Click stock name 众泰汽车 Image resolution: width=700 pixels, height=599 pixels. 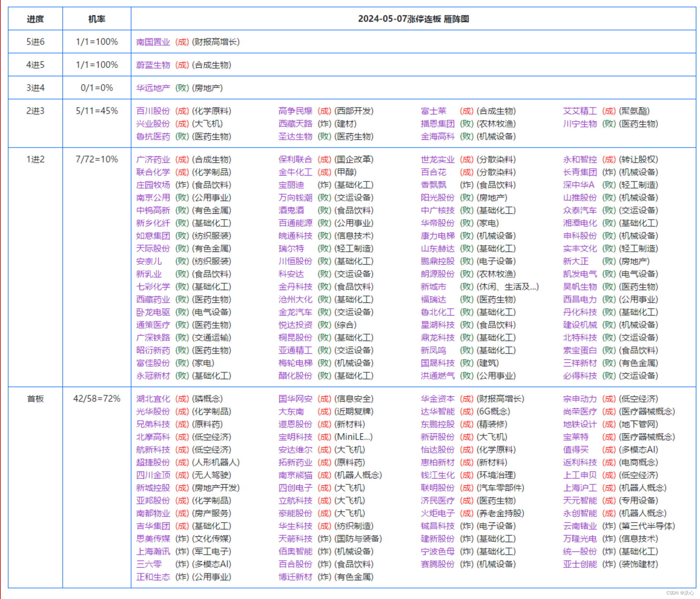pyautogui.click(x=580, y=210)
